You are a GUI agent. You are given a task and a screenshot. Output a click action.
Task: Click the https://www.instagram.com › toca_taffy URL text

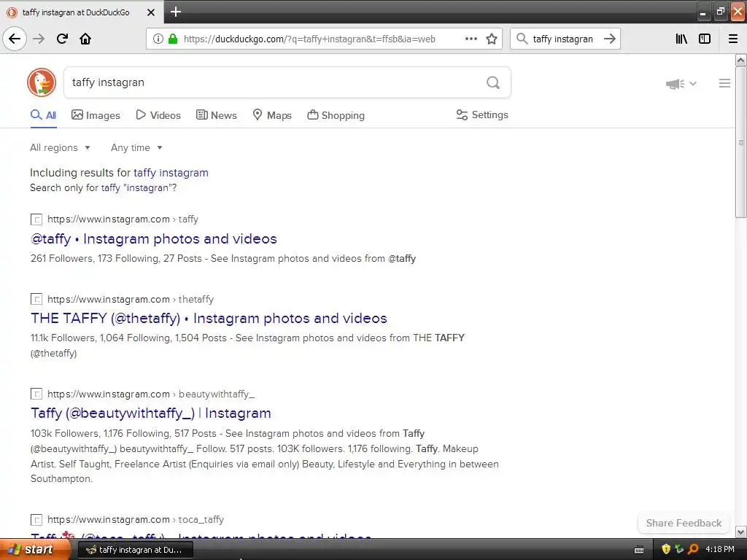(136, 519)
